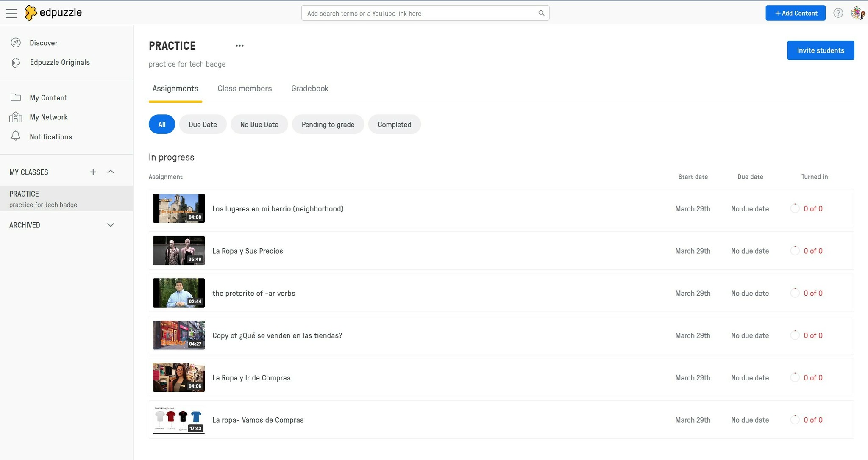
Task: Collapse the MY CLASSES section
Action: pos(111,172)
